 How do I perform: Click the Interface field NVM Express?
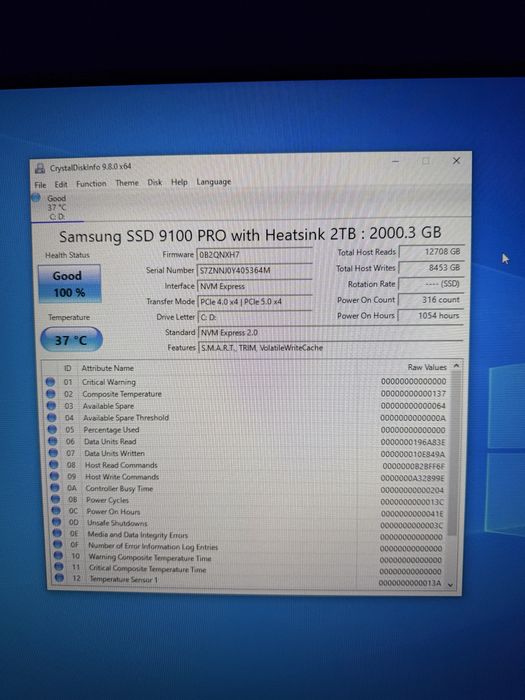tap(254, 286)
